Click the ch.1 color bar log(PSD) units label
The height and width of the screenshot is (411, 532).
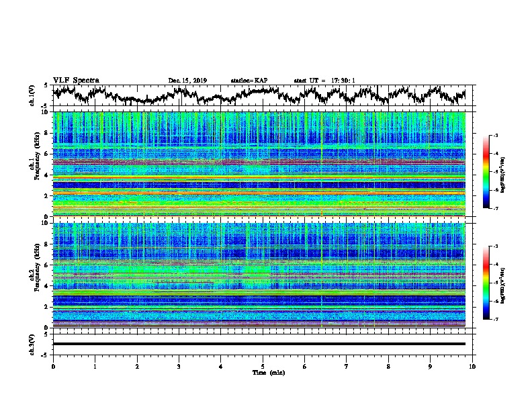click(503, 175)
